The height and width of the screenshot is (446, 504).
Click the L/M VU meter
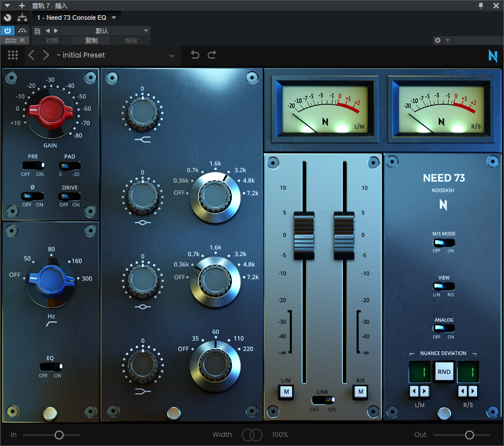pos(325,109)
